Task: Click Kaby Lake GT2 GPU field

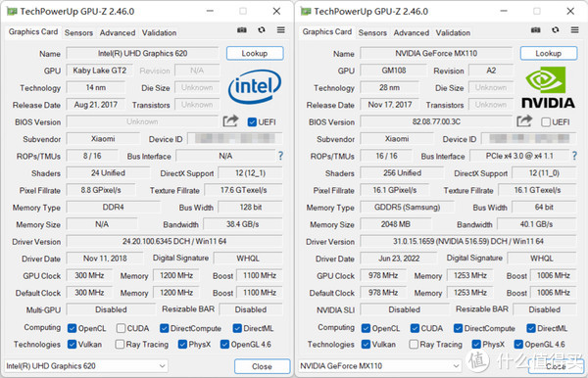Action: point(99,71)
